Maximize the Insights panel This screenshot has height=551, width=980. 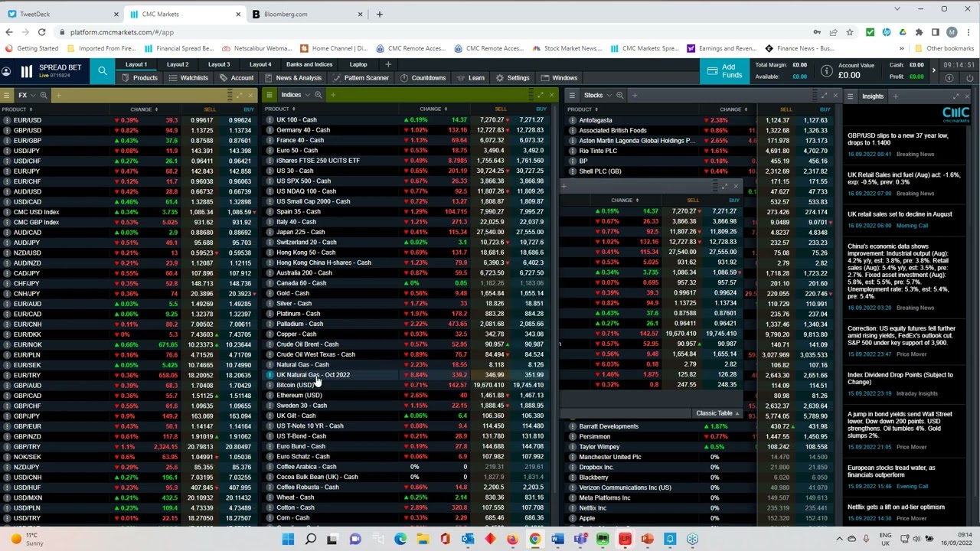(956, 96)
